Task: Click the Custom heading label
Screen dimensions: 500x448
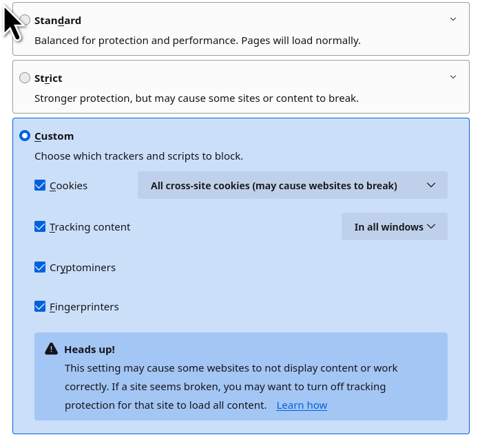Action: 54,136
